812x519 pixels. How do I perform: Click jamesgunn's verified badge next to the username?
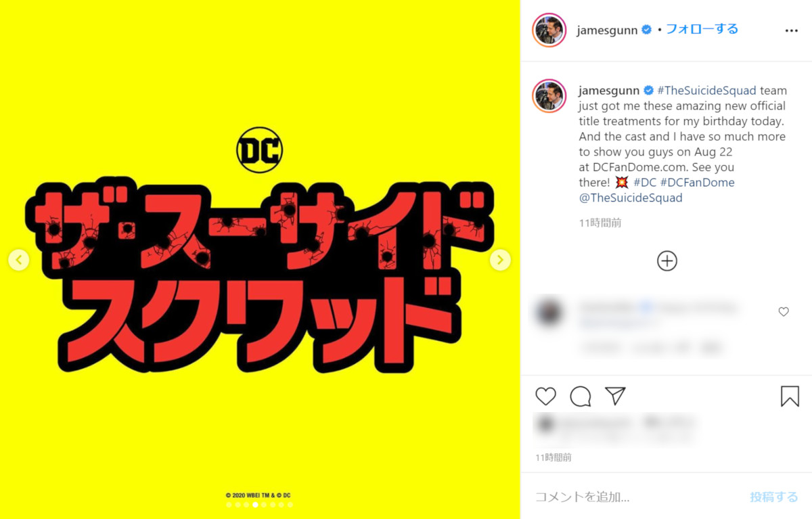tap(646, 30)
